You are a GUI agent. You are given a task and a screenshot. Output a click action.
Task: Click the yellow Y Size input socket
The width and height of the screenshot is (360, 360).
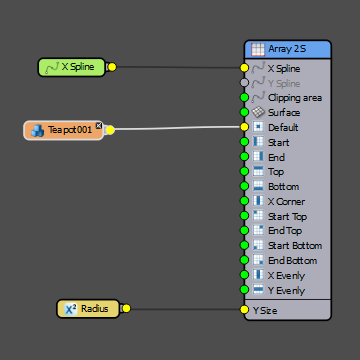[x=245, y=310]
